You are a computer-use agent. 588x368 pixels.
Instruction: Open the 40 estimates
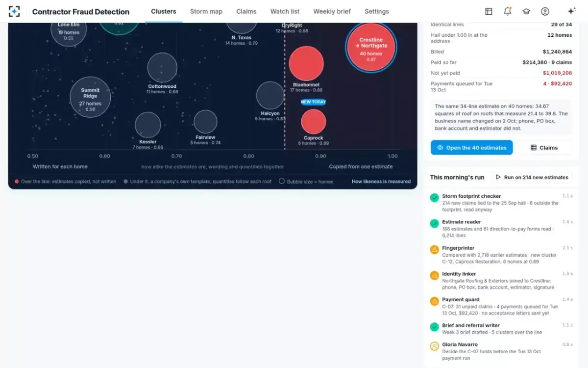(x=472, y=148)
